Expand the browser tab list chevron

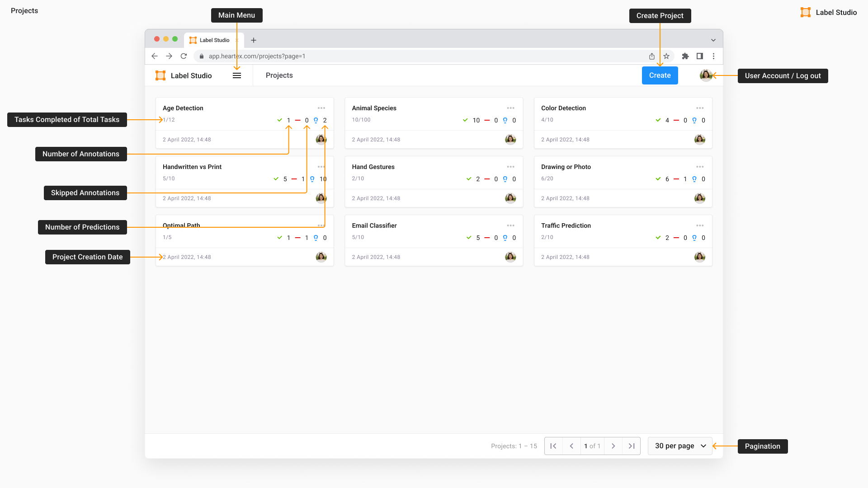[x=713, y=40]
